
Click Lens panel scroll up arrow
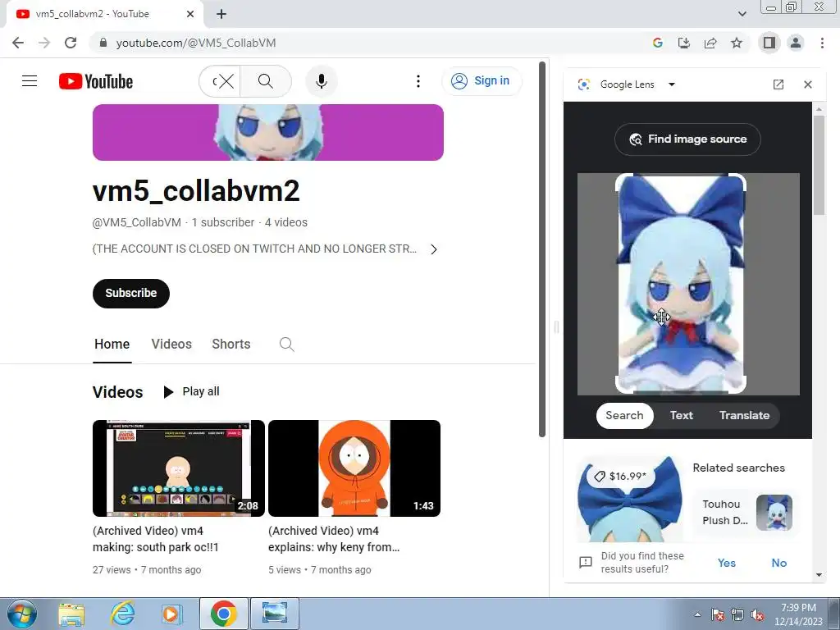(x=819, y=109)
